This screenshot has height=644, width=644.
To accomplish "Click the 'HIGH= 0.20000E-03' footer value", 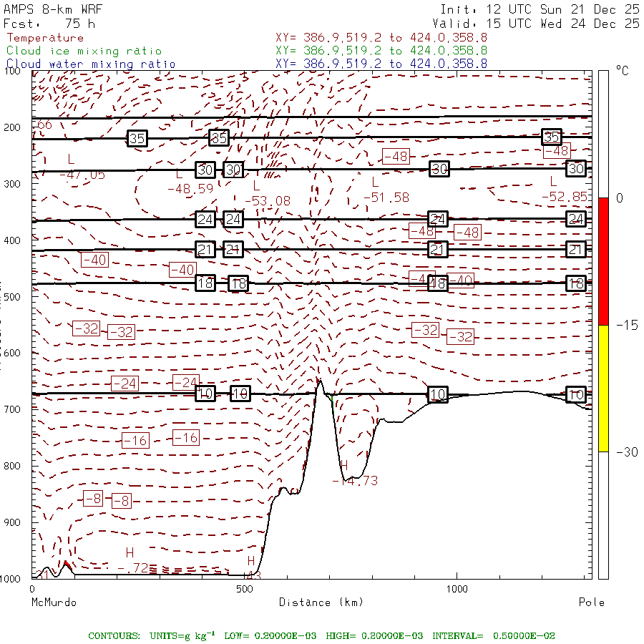I will pos(374,636).
